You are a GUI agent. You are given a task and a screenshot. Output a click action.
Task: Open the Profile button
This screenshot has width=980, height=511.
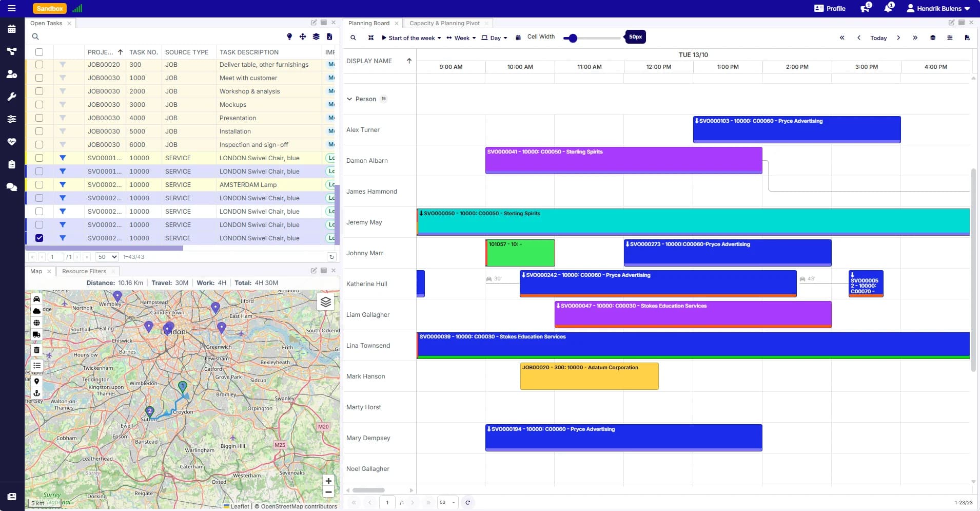(830, 8)
